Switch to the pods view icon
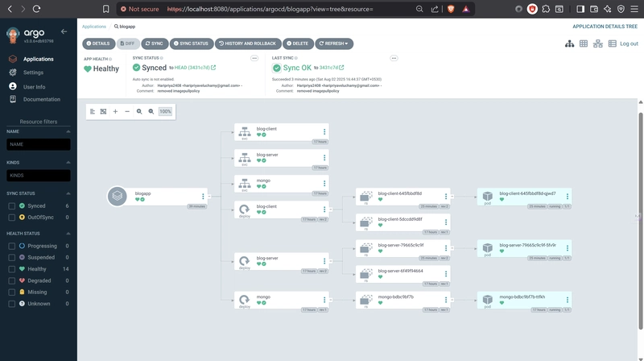Image resolution: width=644 pixels, height=361 pixels. tap(584, 44)
